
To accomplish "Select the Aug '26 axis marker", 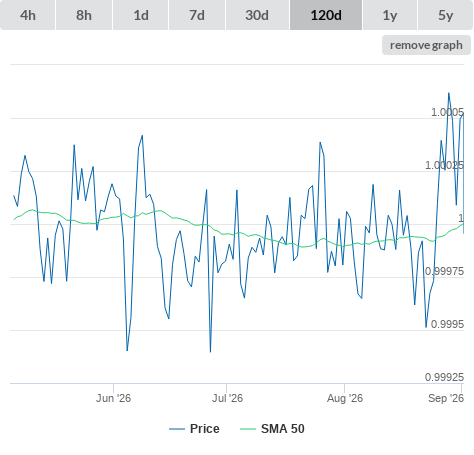I will pyautogui.click(x=345, y=398).
